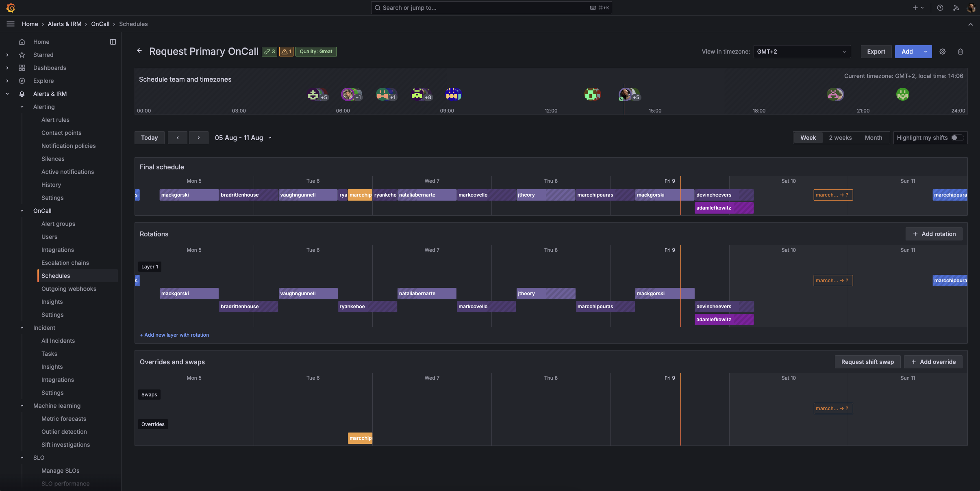Click the back arrow beside Request Primary OnCall
The width and height of the screenshot is (980, 491).
(140, 51)
